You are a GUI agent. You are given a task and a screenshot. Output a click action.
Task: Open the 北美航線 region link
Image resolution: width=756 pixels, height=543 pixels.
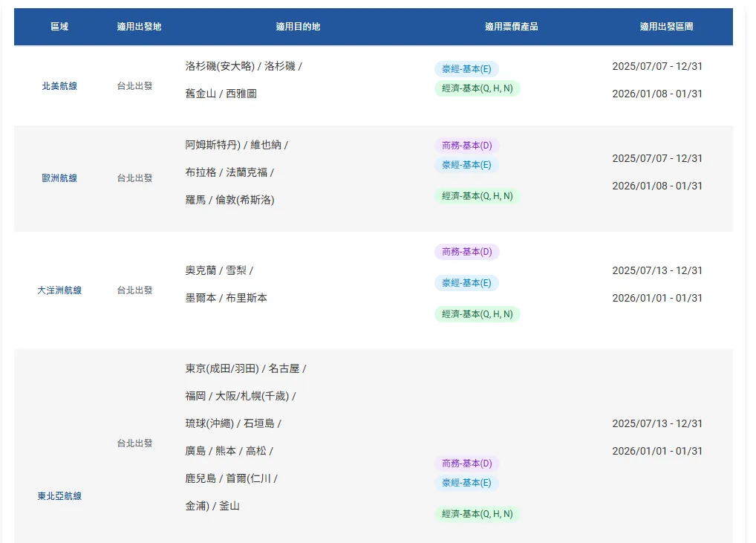point(59,86)
